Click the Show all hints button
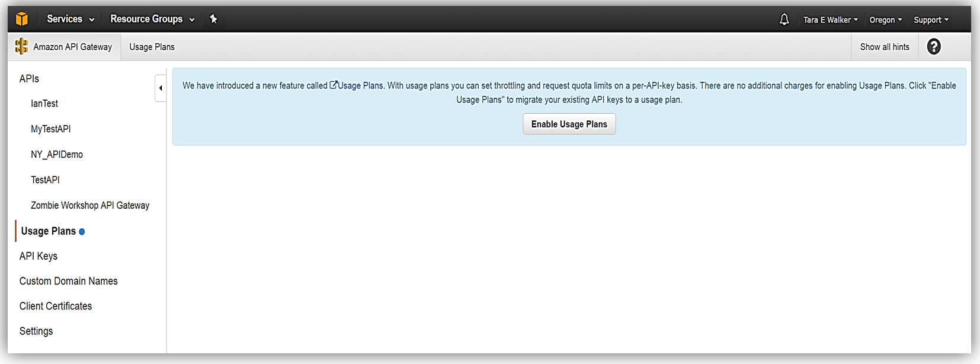 885,47
